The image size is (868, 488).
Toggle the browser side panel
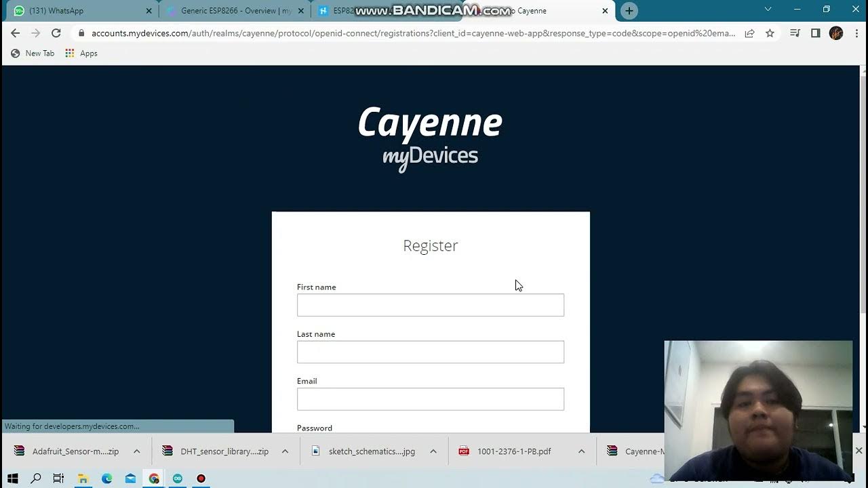(x=816, y=33)
